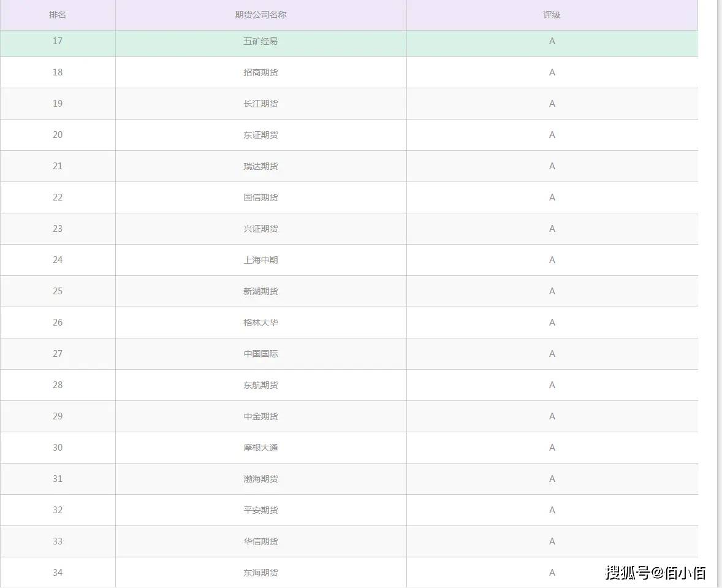Select the 东海期货 company cell
This screenshot has width=722, height=588.
[260, 573]
